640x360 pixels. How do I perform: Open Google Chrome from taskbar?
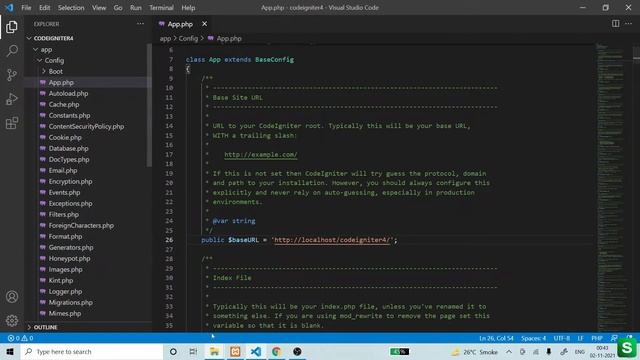[x=276, y=351]
